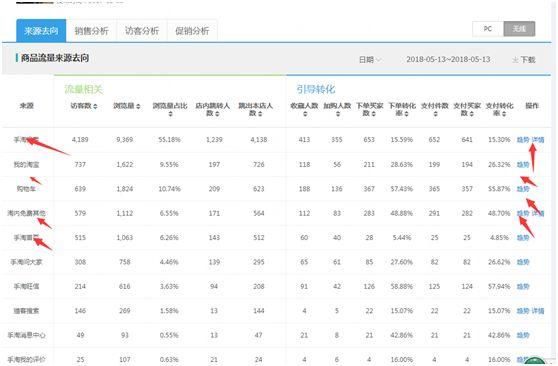Click the 手淘我的评价 source name
Viewport: 558px width, 366px height.
pyautogui.click(x=26, y=360)
